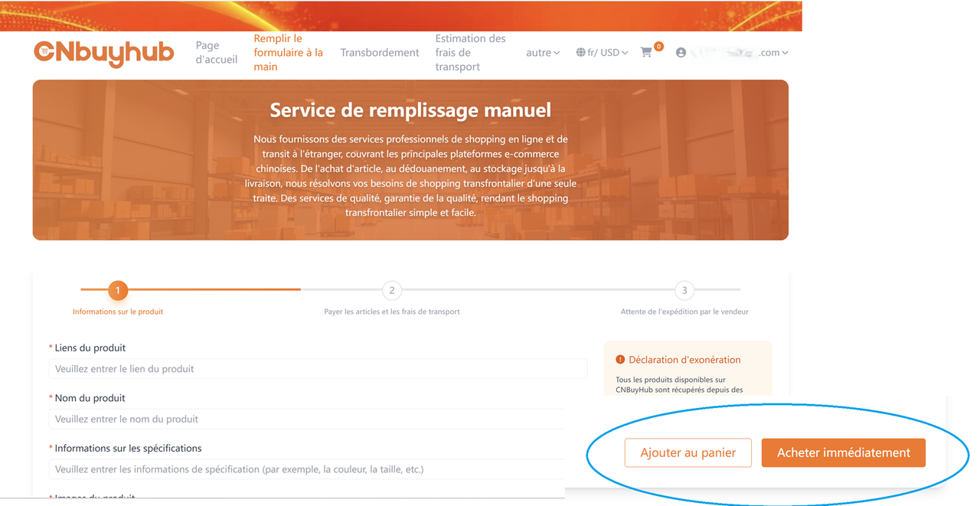Click the Déclaration d'exonération warning icon
The width and height of the screenshot is (980, 506).
620,360
